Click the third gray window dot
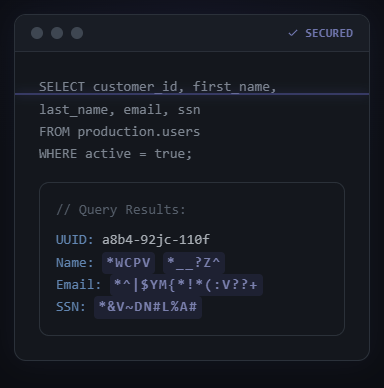The image size is (384, 388). [x=77, y=33]
